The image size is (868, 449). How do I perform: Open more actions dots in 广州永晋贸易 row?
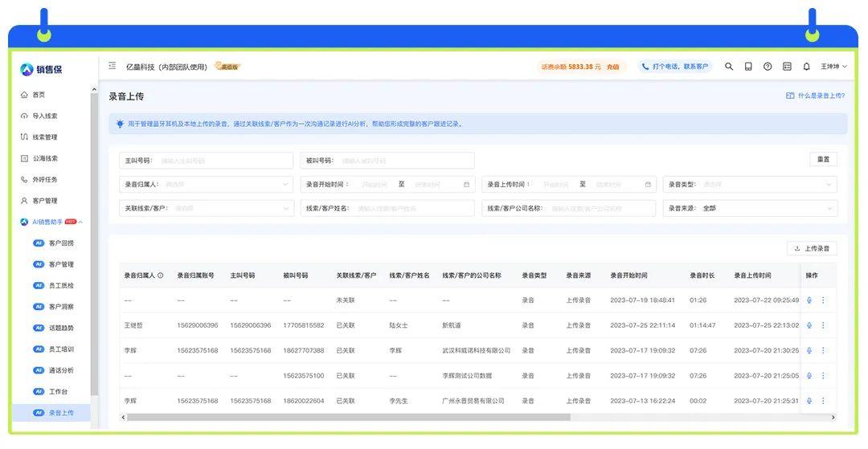(823, 400)
